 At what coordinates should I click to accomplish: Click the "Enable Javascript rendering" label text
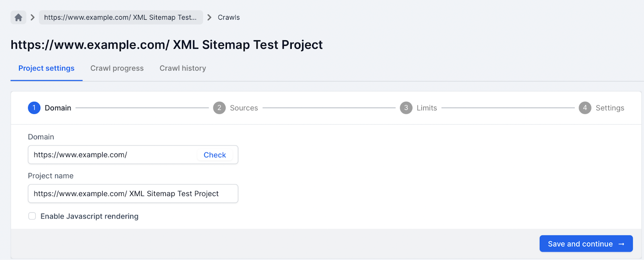[x=89, y=217]
